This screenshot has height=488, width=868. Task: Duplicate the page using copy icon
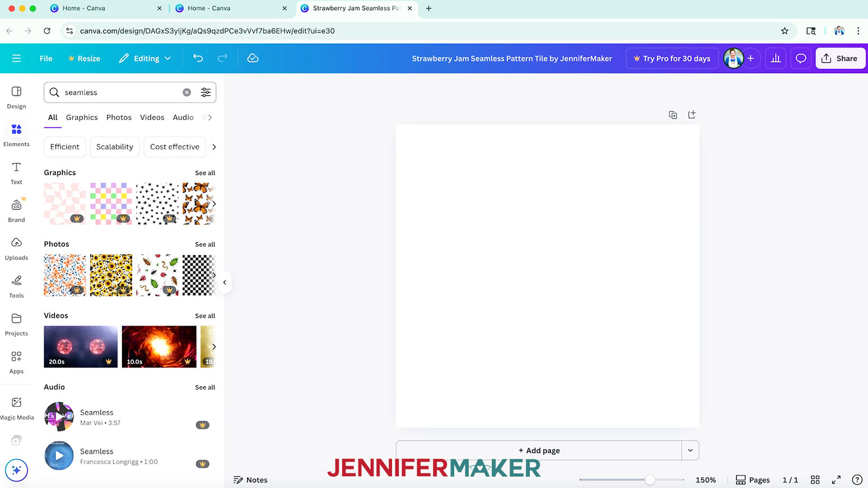click(673, 115)
